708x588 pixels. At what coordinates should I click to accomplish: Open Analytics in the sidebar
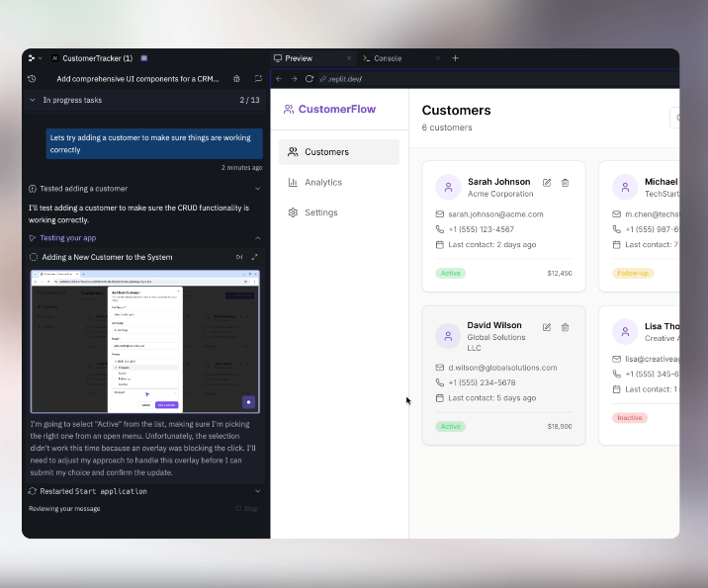coord(339,182)
